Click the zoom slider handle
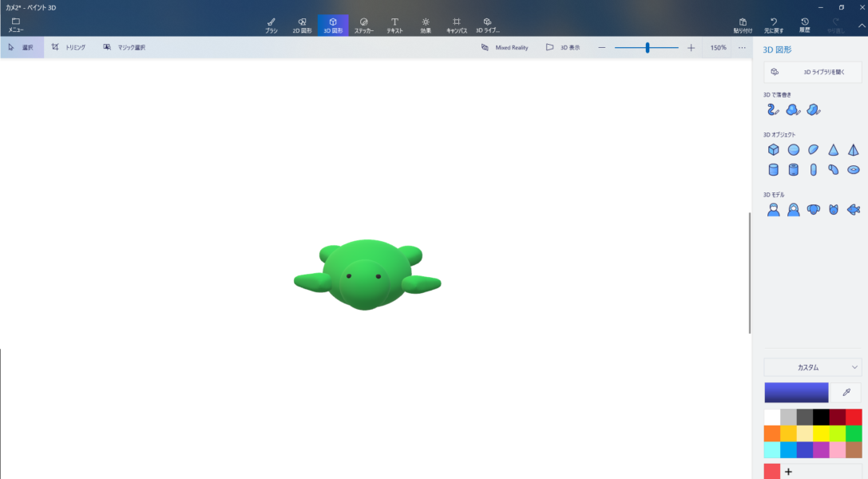The width and height of the screenshot is (868, 479). click(x=647, y=48)
